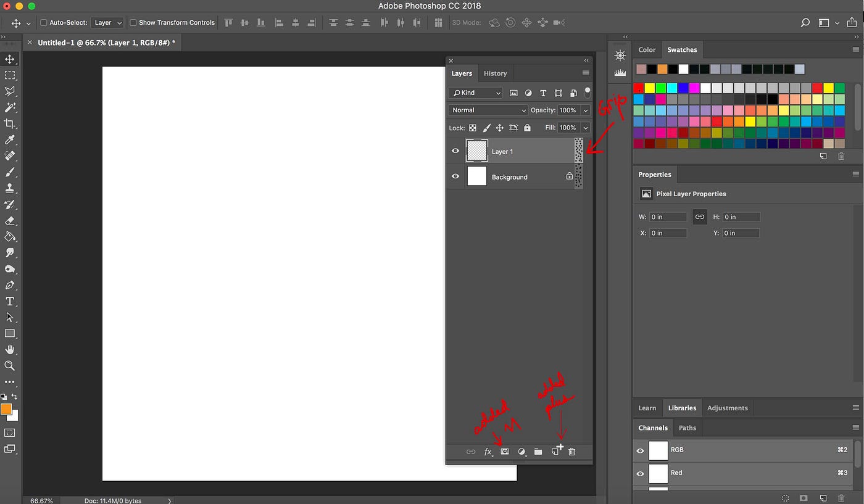Select the red swatch in the Swatches panel

[x=639, y=88]
